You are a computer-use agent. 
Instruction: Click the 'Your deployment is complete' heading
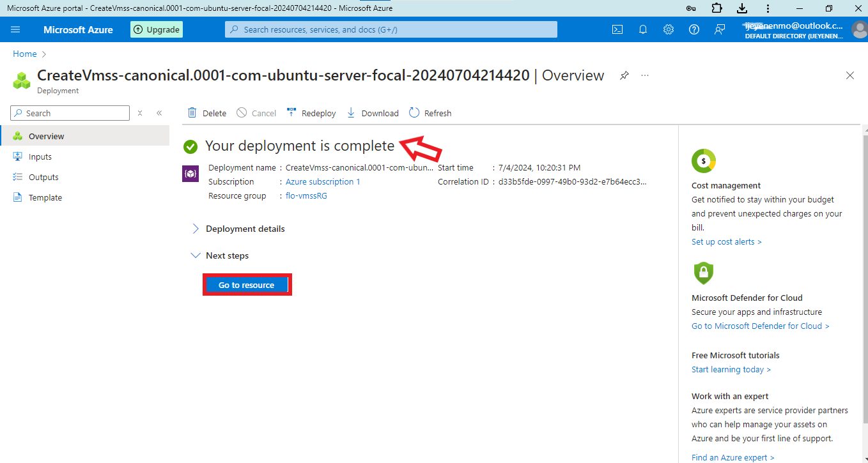[300, 146]
